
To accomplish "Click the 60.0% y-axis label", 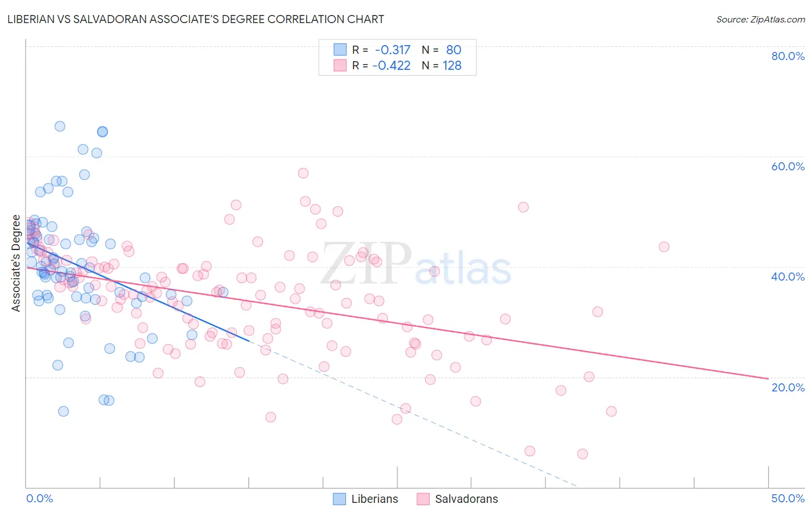I will [788, 166].
